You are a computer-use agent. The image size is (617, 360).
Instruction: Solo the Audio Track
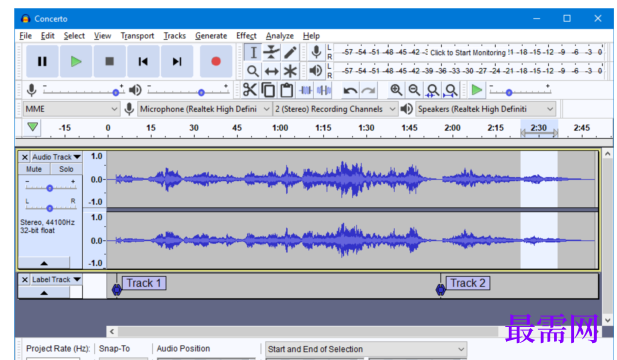pyautogui.click(x=66, y=169)
